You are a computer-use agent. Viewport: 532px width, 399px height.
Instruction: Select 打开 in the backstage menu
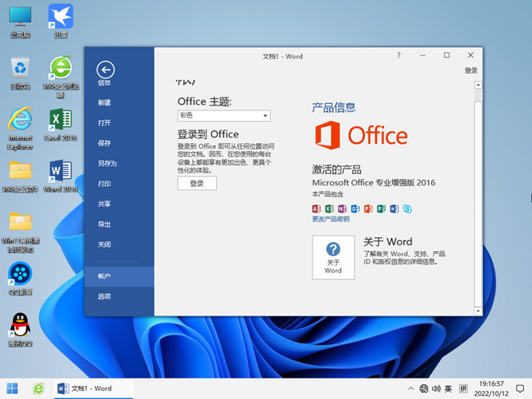pos(104,123)
